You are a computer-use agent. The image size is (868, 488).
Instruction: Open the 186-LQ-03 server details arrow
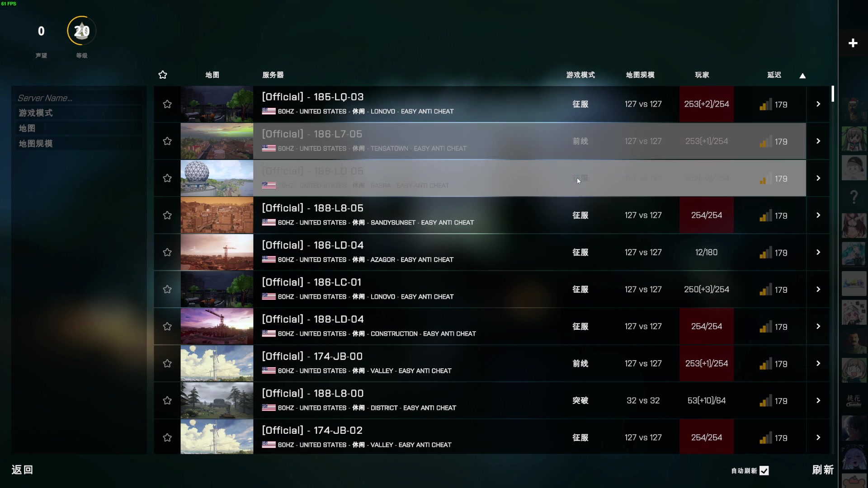[x=818, y=104]
